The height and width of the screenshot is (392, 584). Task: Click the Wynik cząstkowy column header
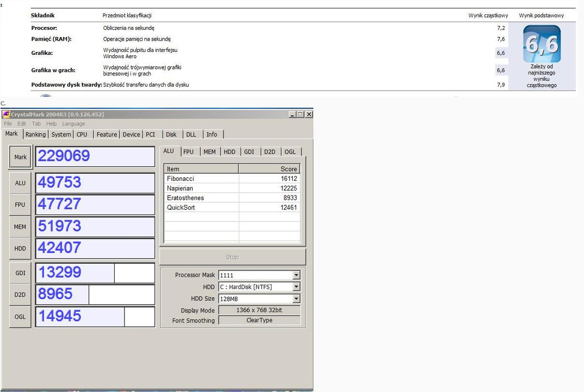[x=488, y=16]
